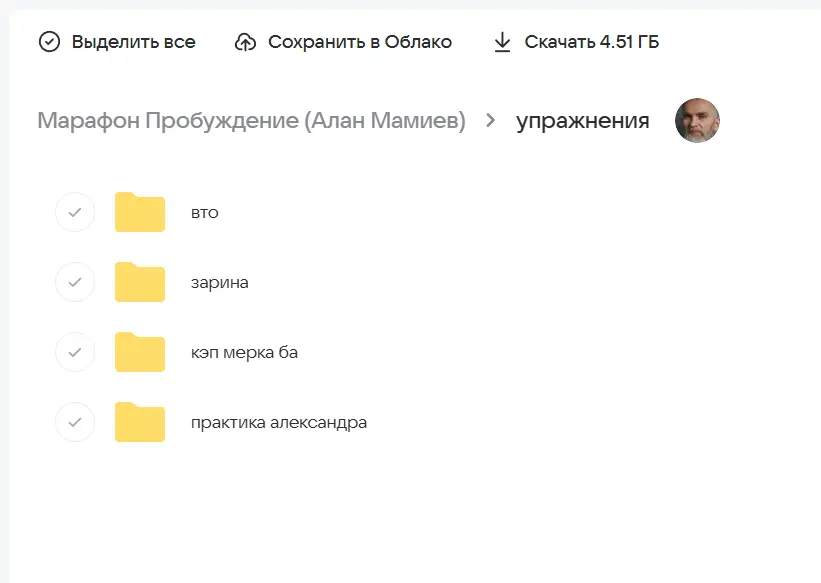Click the Save to Cloud upload icon
The width and height of the screenshot is (821, 583).
click(245, 41)
